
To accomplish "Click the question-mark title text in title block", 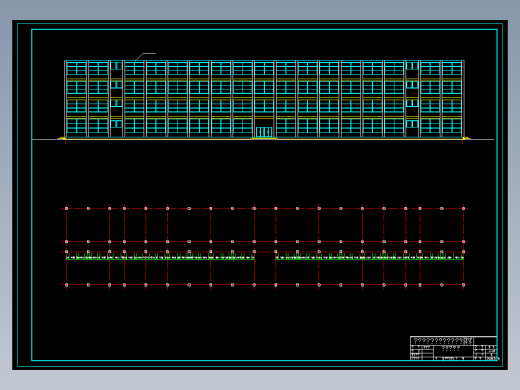I will point(438,341).
